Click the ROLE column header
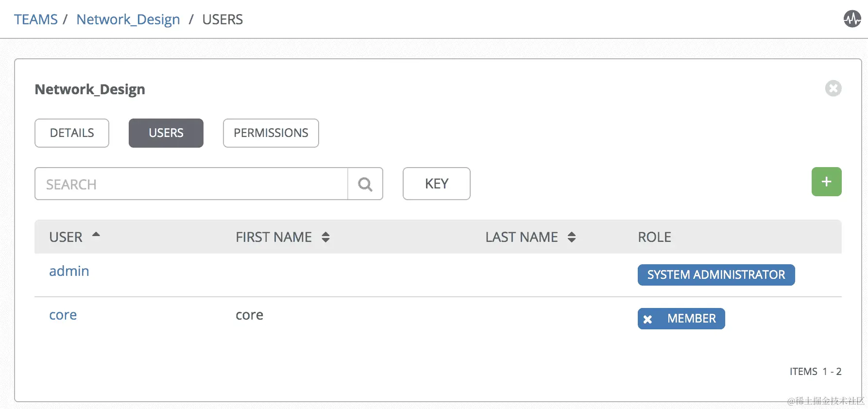This screenshot has width=868, height=409. click(654, 237)
